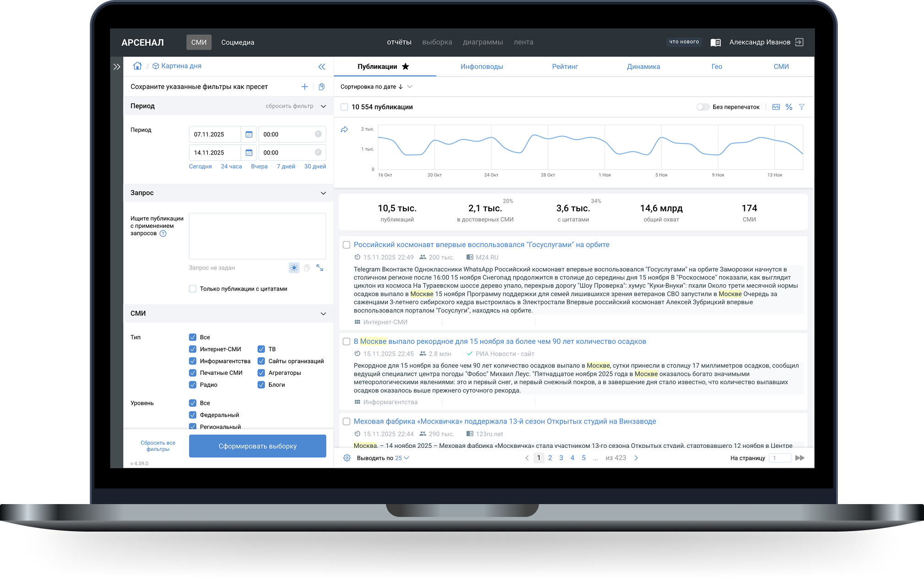Uncheck the Радио media type checkbox
924x582 pixels.
(193, 384)
